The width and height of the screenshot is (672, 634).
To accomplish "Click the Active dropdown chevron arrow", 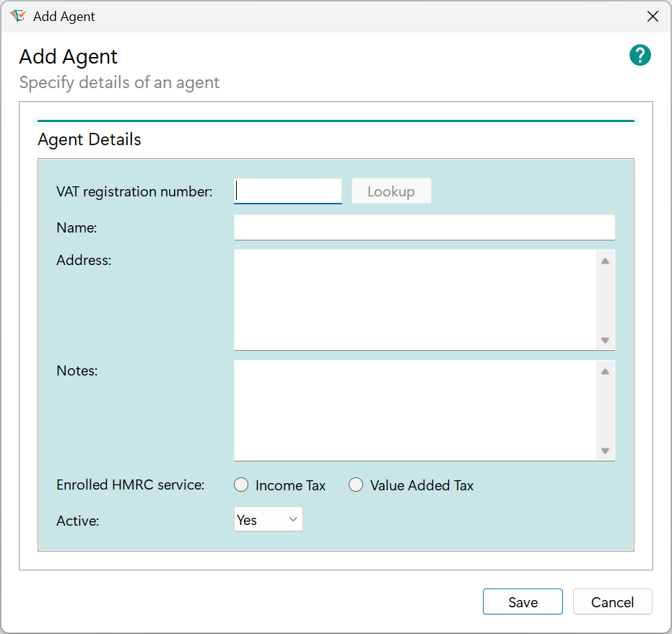I will (x=292, y=518).
